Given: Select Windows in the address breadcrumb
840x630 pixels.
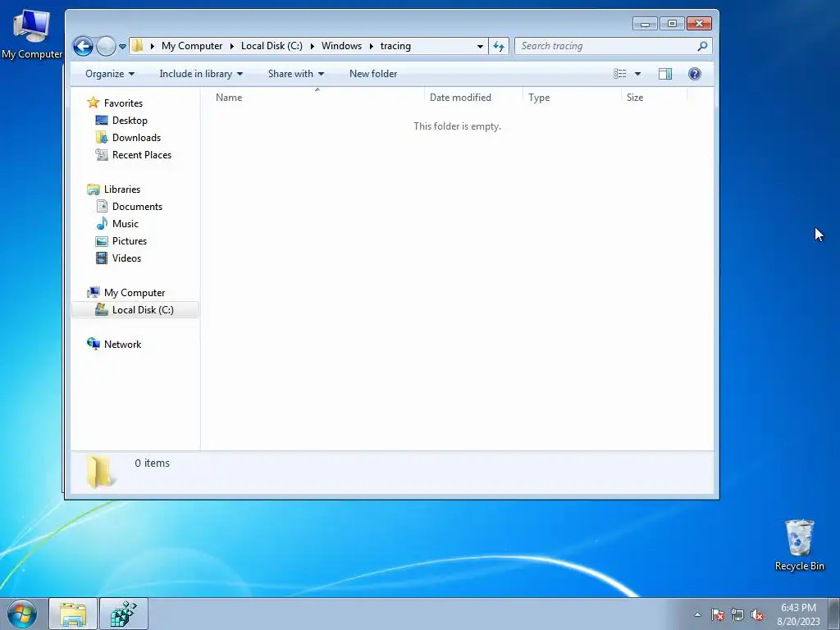Looking at the screenshot, I should click(x=341, y=46).
